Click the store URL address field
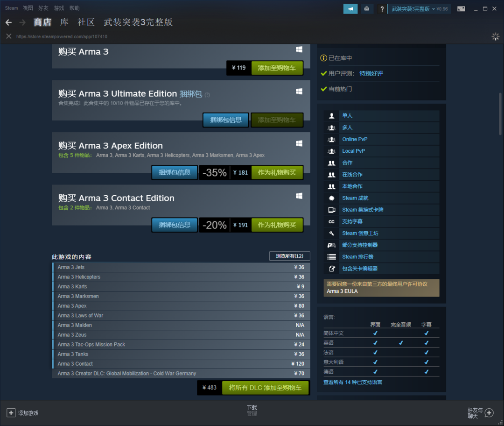The height and width of the screenshot is (426, 504). click(x=62, y=37)
